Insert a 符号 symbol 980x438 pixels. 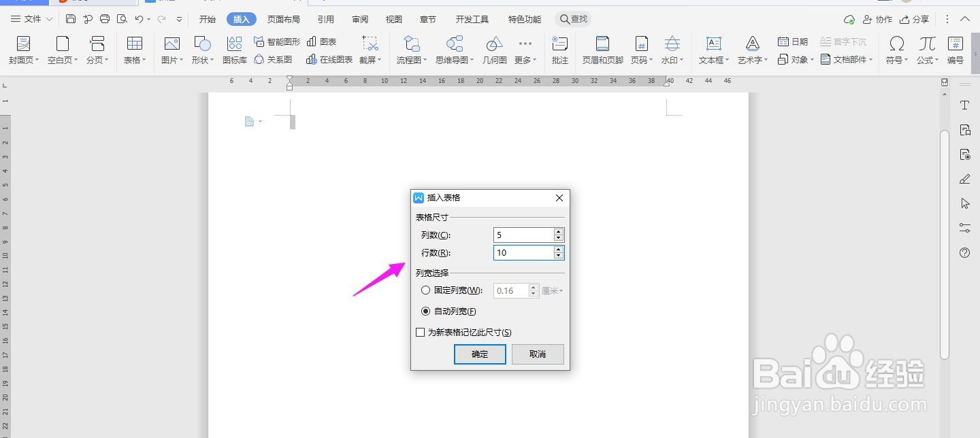coord(897,50)
